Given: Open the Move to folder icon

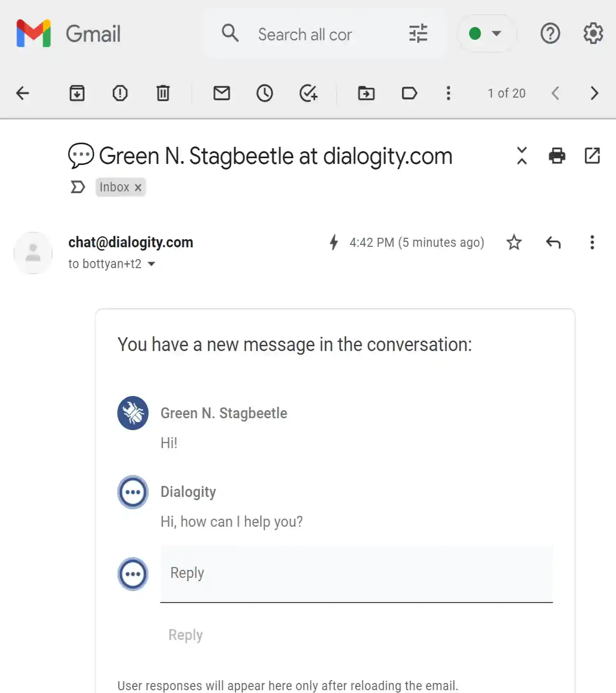Looking at the screenshot, I should (x=366, y=93).
